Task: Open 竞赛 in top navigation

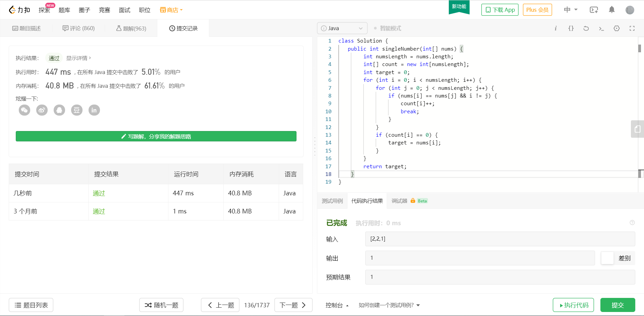Action: (104, 10)
